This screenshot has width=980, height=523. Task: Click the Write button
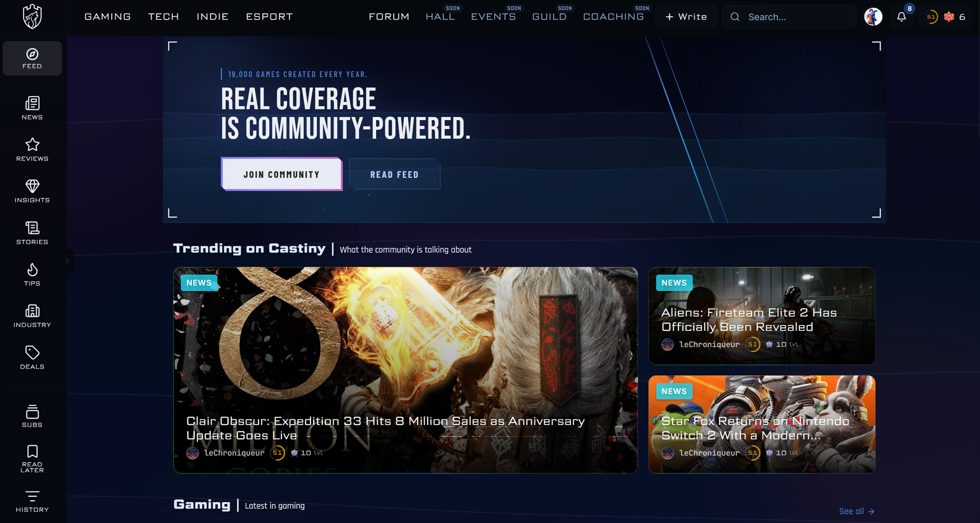(x=686, y=17)
